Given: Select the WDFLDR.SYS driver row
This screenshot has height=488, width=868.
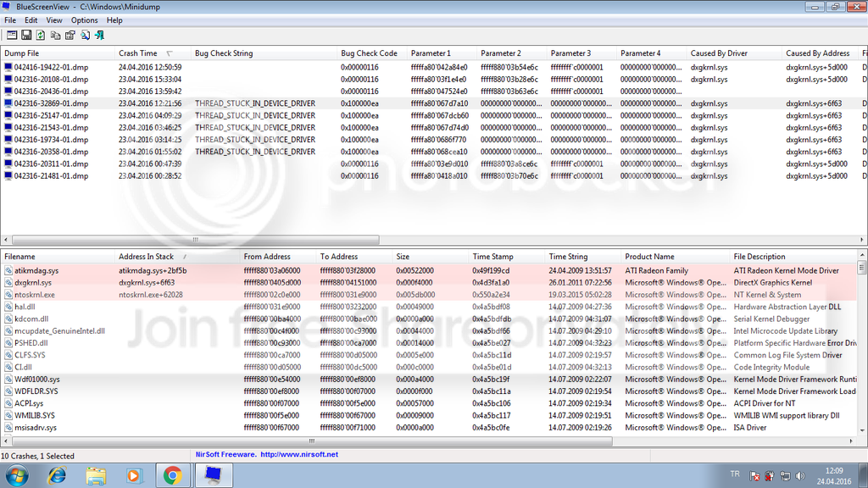Looking at the screenshot, I should coord(429,391).
